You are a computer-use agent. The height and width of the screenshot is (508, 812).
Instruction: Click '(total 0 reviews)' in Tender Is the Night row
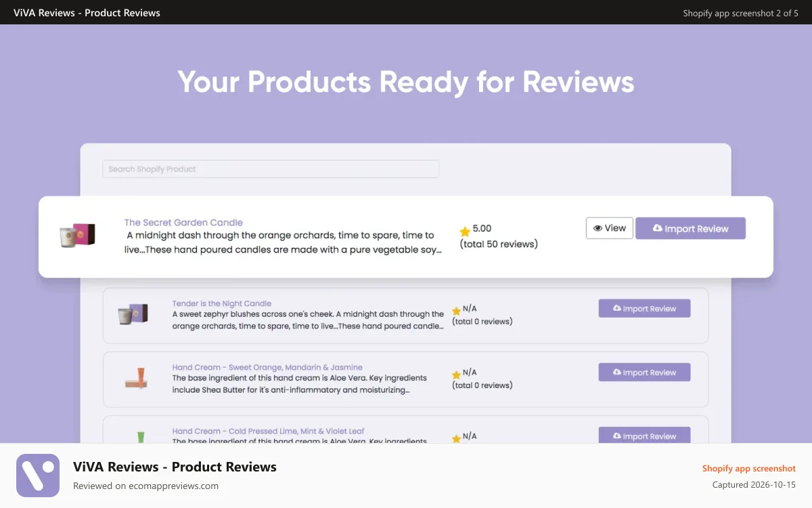click(x=482, y=321)
